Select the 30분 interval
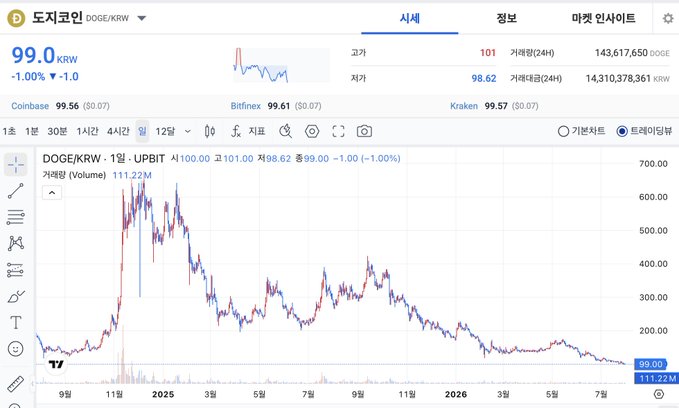This screenshot has height=408, width=679. point(57,131)
